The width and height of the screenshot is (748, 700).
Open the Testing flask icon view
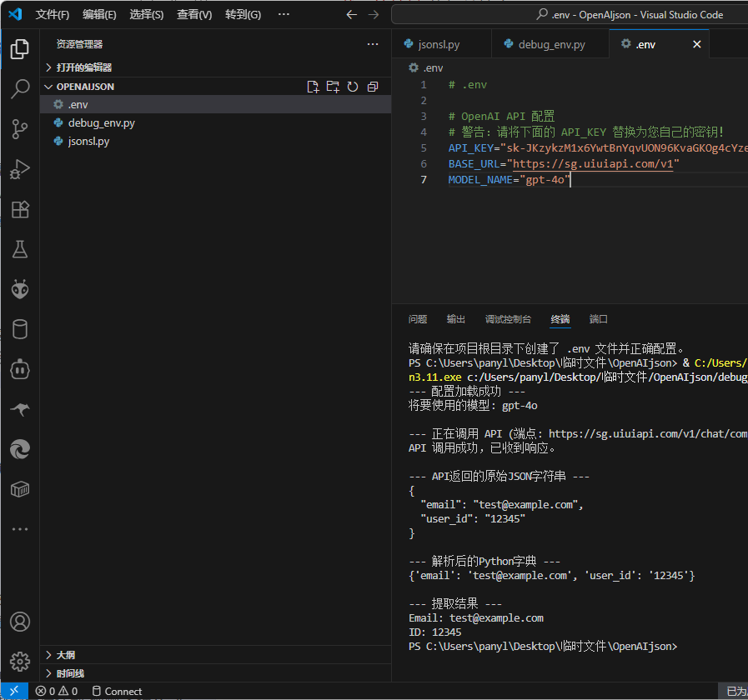[x=20, y=248]
